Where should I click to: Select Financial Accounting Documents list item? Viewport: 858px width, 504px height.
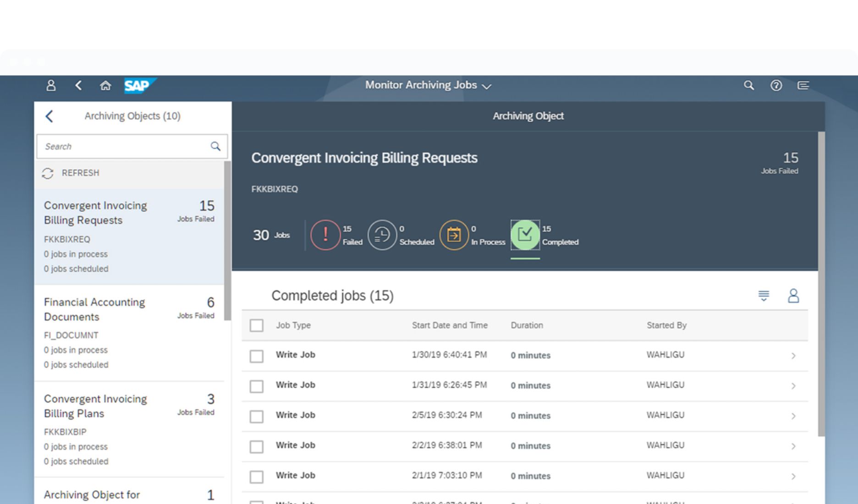[129, 333]
